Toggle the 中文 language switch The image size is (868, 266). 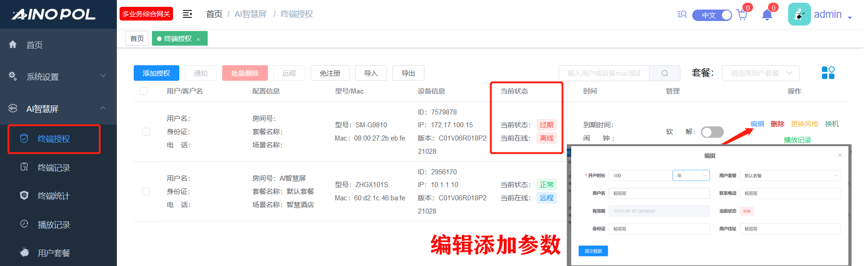tap(712, 15)
